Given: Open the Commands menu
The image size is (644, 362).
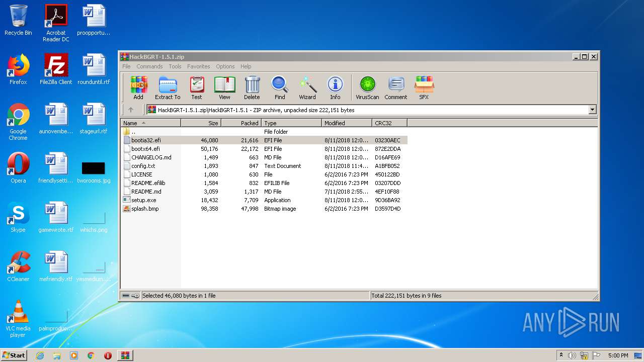Looking at the screenshot, I should 149,66.
